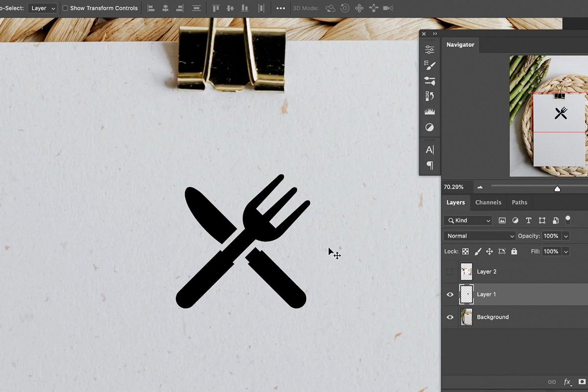Click the Lock position icon
This screenshot has width=588, height=392.
point(490,251)
